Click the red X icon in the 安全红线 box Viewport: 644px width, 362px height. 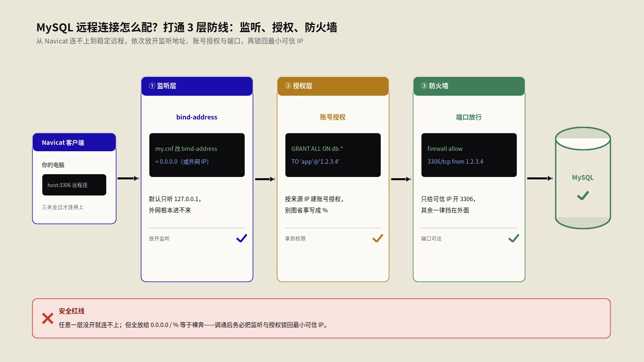(x=47, y=319)
